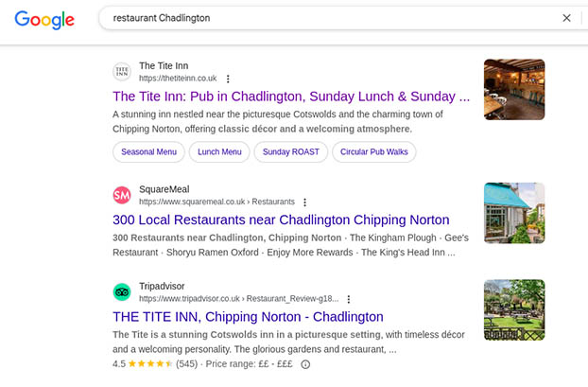
Task: Open info icon beside price range
Action: [305, 363]
